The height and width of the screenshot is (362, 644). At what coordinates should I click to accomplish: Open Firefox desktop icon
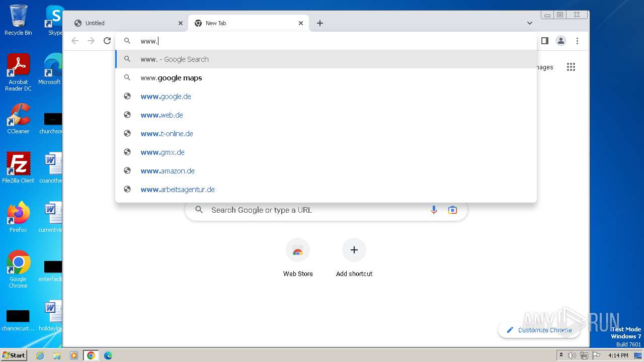(18, 217)
